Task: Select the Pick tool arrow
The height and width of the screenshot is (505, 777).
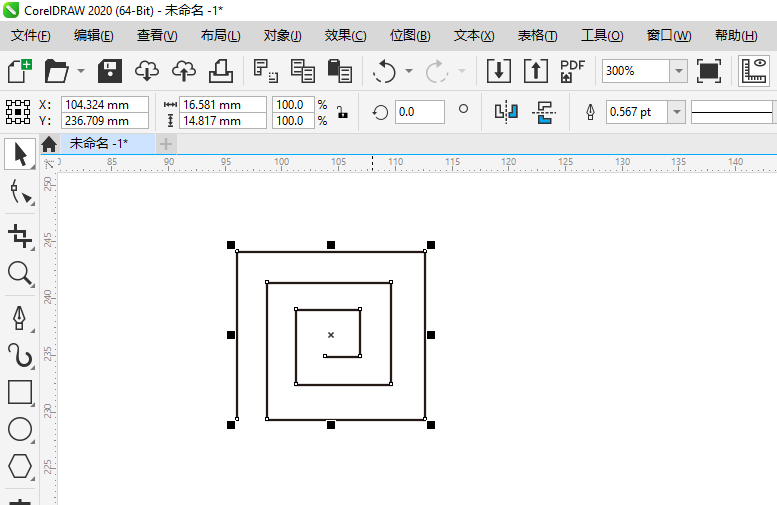Action: pos(20,154)
